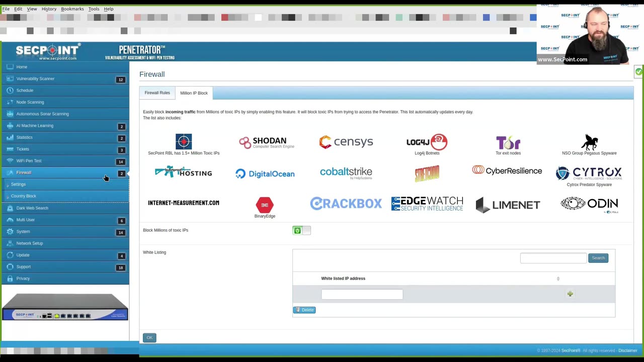Switch to the Firewall Rules tab
The height and width of the screenshot is (362, 644).
pos(157,93)
